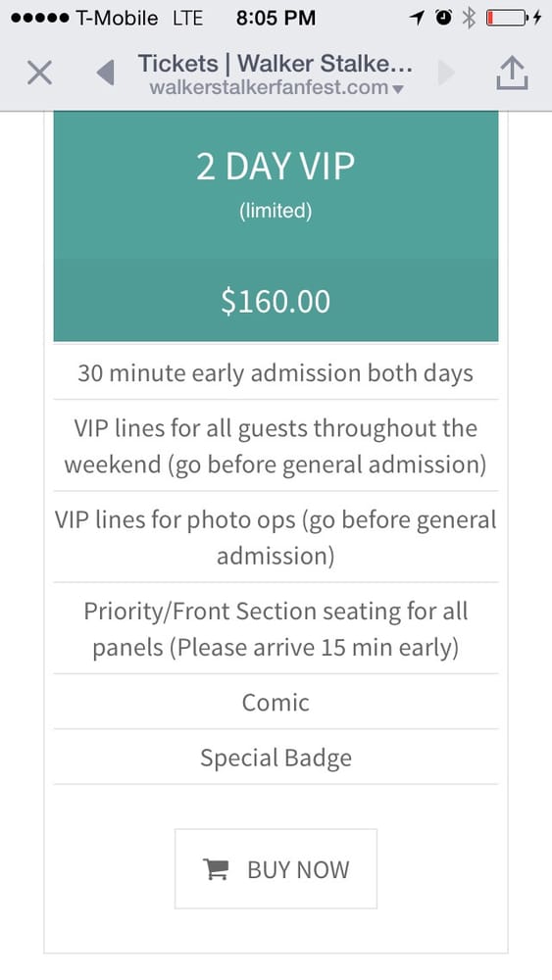
Task: Tap the shopping cart icon
Action: pyautogui.click(x=217, y=869)
